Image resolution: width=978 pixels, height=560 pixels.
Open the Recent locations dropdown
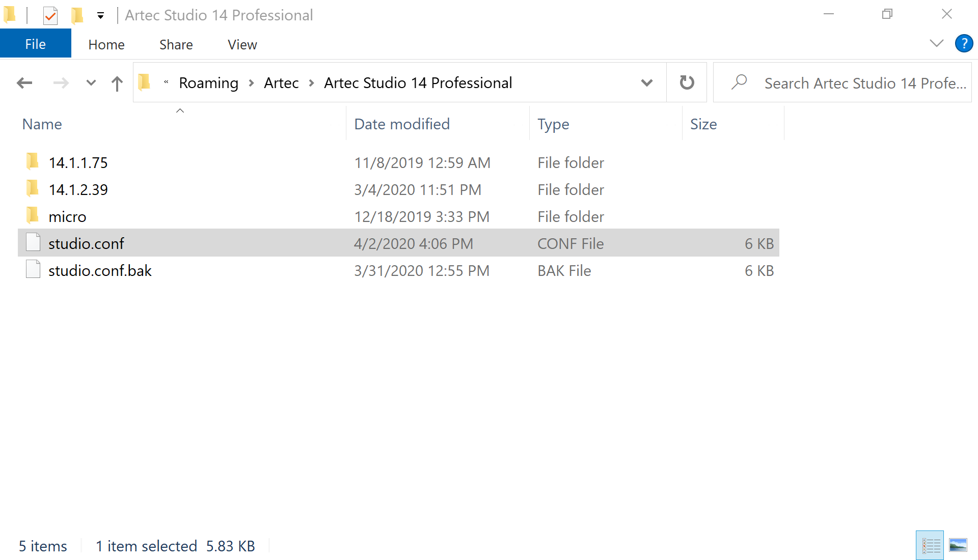[91, 82]
